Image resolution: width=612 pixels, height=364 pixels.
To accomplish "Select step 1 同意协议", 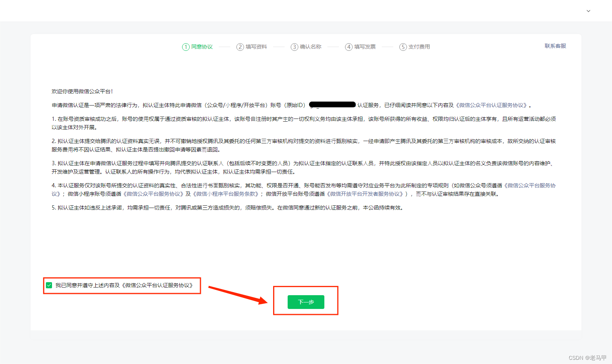I will pyautogui.click(x=197, y=47).
